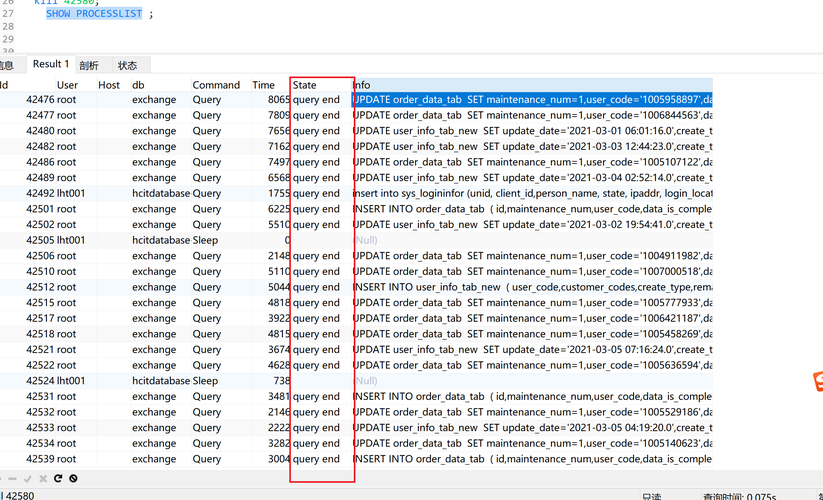Click the Time value 2146 in row 42532
The height and width of the screenshot is (500, 823).
(x=279, y=412)
